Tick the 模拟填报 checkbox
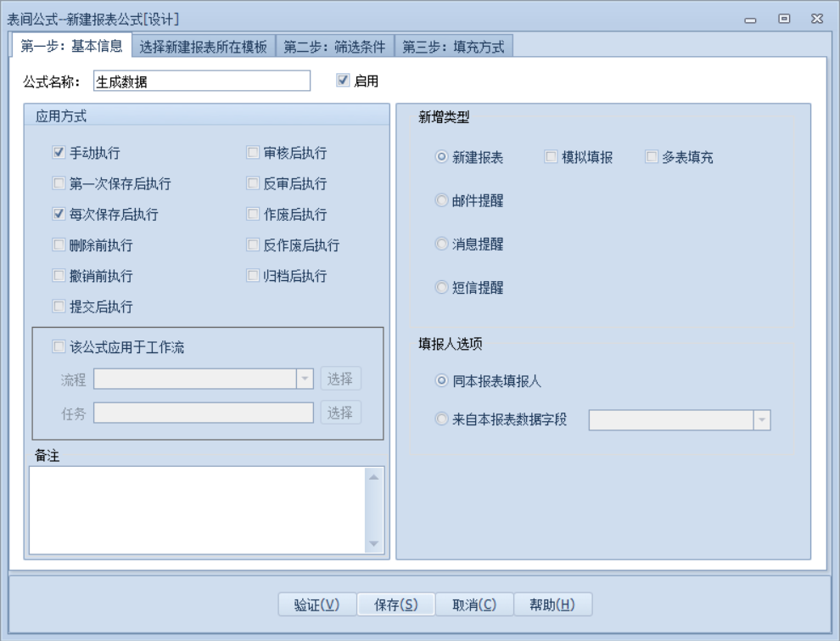 pos(552,157)
